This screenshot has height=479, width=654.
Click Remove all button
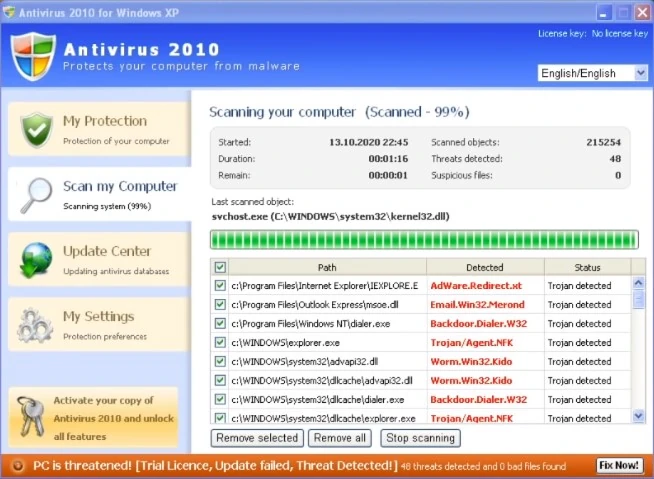[x=340, y=438]
